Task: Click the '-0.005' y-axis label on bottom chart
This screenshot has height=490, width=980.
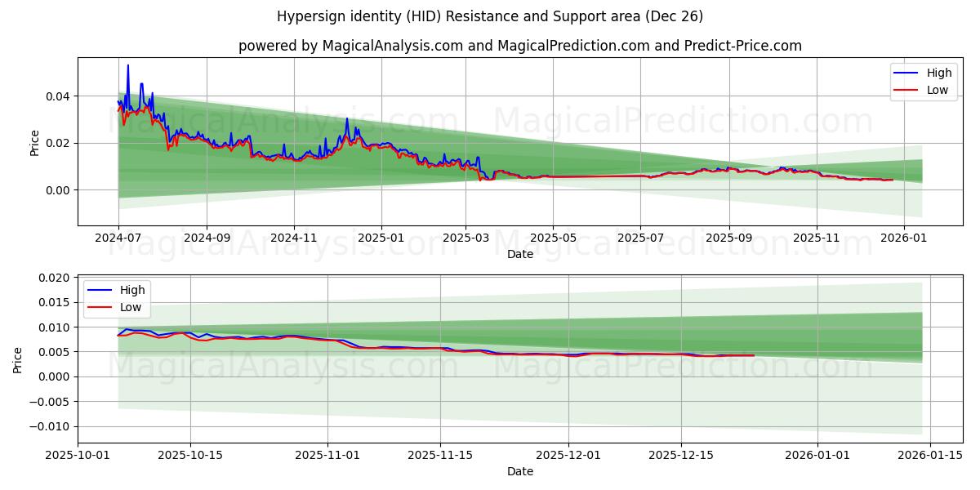Action: pyautogui.click(x=51, y=402)
